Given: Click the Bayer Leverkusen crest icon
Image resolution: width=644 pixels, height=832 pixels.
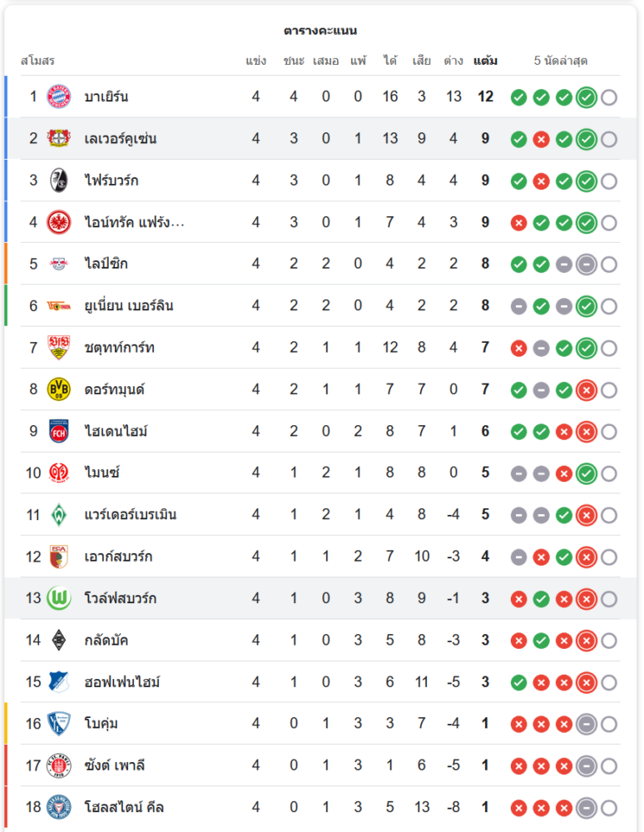Looking at the screenshot, I should pyautogui.click(x=59, y=138).
